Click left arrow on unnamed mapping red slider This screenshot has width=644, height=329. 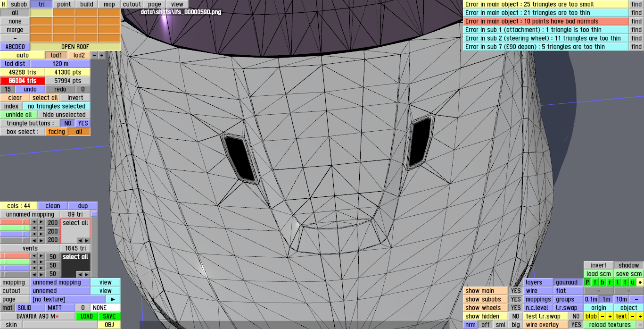tap(34, 222)
